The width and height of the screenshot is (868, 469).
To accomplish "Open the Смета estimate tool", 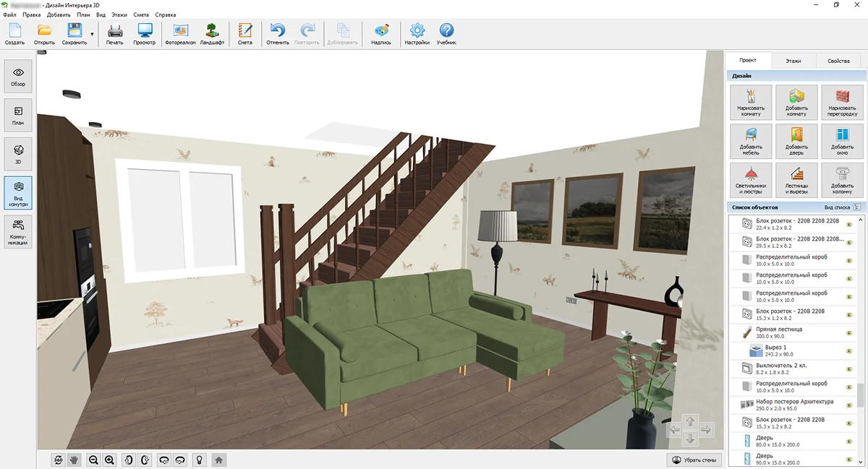I will click(x=245, y=34).
